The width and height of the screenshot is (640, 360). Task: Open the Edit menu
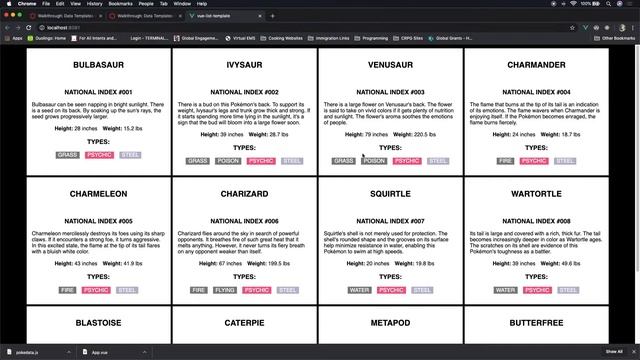coord(60,4)
